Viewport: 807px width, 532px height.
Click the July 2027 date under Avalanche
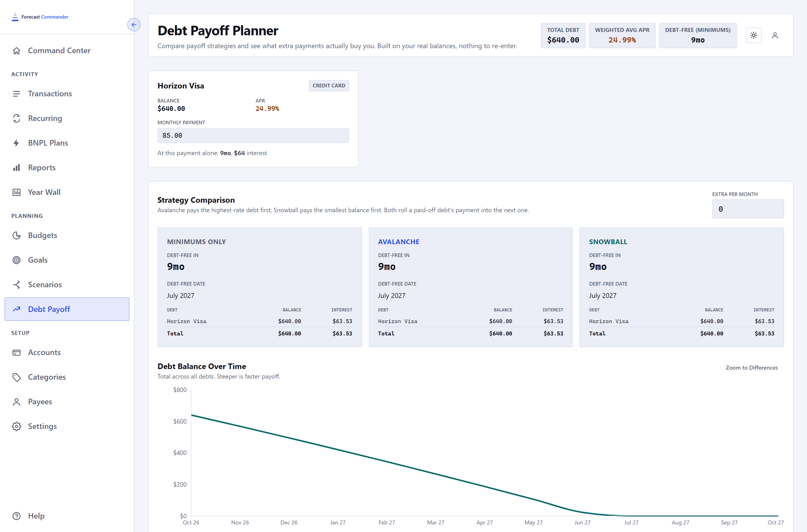click(x=391, y=295)
